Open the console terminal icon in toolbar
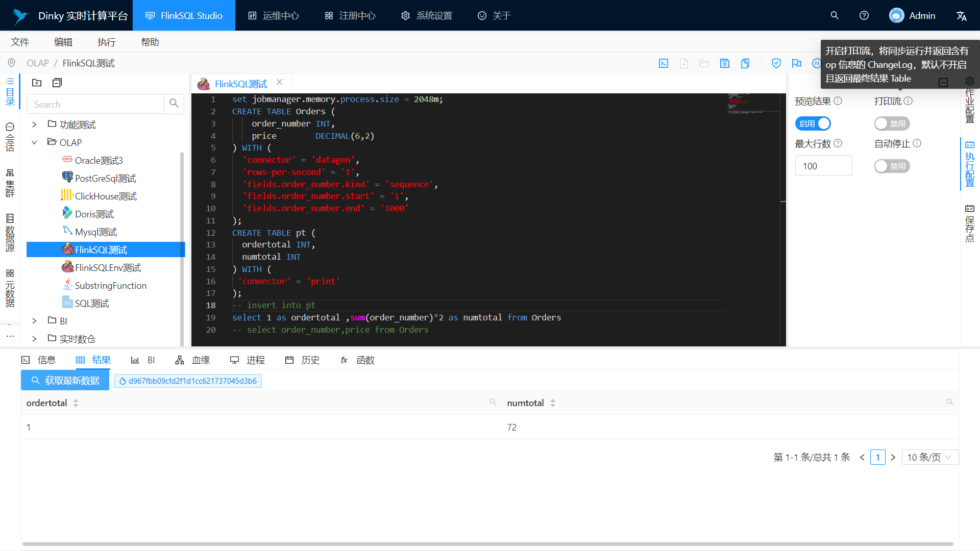Image resolution: width=980 pixels, height=551 pixels. click(x=664, y=63)
